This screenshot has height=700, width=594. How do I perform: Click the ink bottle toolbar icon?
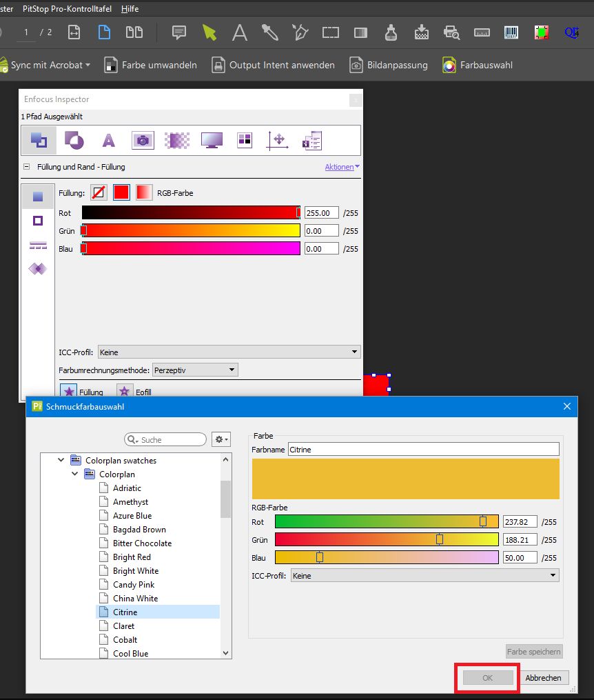(x=391, y=32)
